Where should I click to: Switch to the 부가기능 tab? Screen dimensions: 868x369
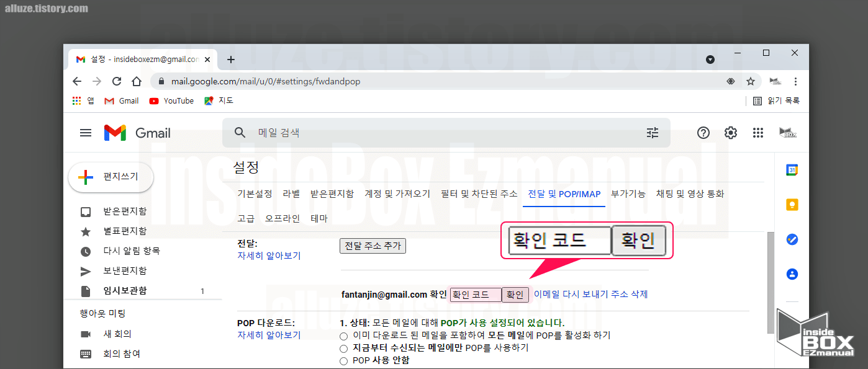(628, 194)
